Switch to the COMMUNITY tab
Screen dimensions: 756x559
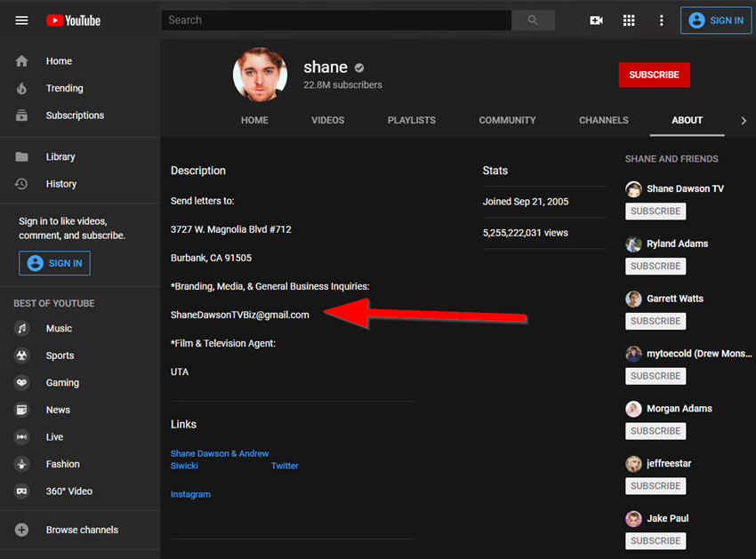(507, 121)
